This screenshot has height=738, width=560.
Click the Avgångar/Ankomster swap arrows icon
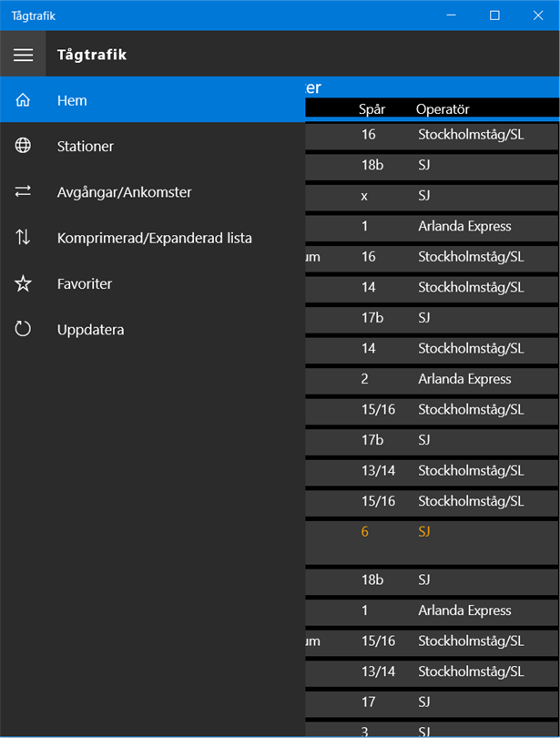pyautogui.click(x=23, y=191)
